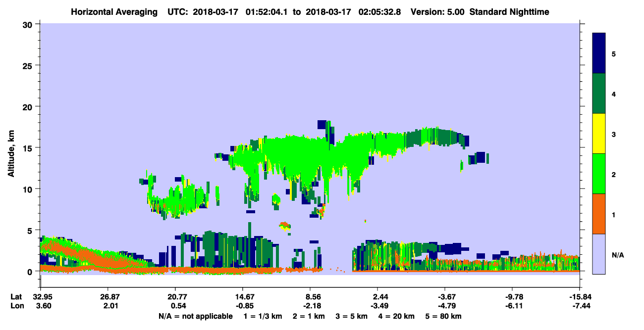
Task: Click color bar label '1'
Action: coord(614,214)
